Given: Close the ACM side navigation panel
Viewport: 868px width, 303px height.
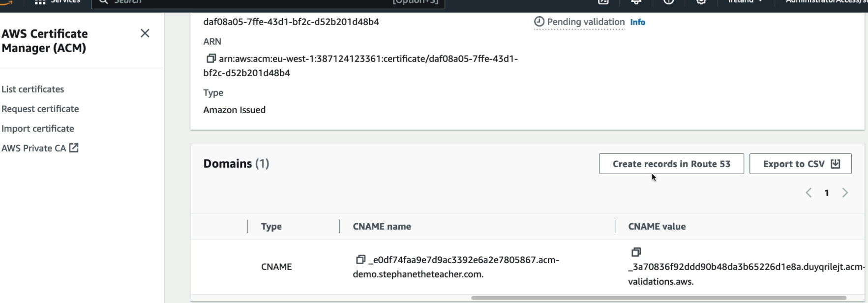Looking at the screenshot, I should coord(145,33).
